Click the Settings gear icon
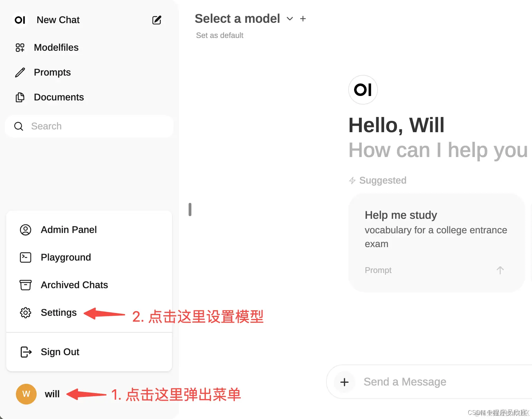 coord(26,313)
